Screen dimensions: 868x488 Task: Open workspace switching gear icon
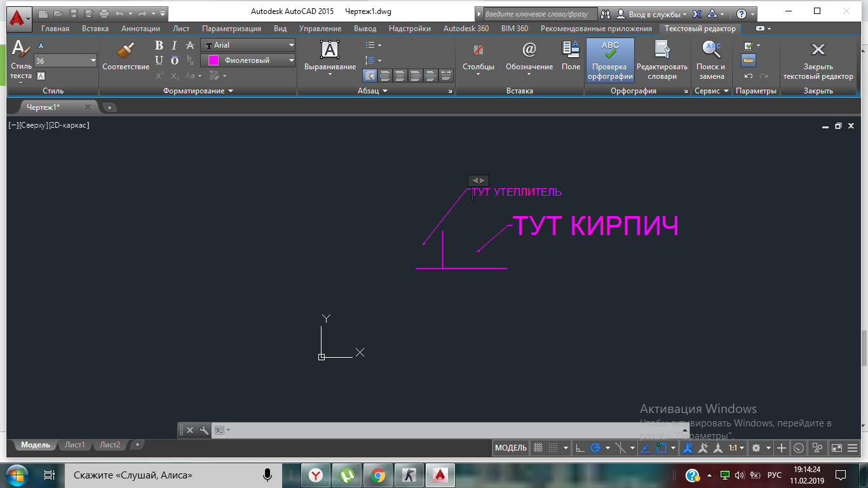(756, 448)
